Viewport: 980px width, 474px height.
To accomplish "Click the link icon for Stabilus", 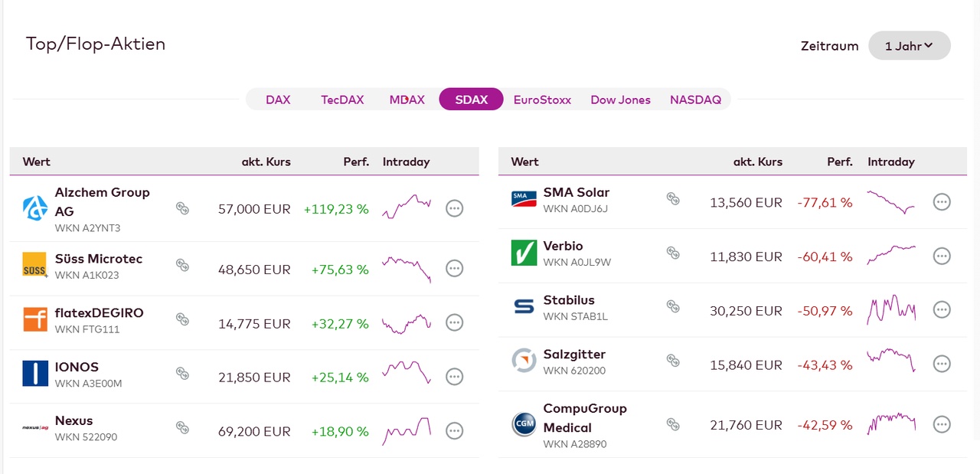I will 673,306.
